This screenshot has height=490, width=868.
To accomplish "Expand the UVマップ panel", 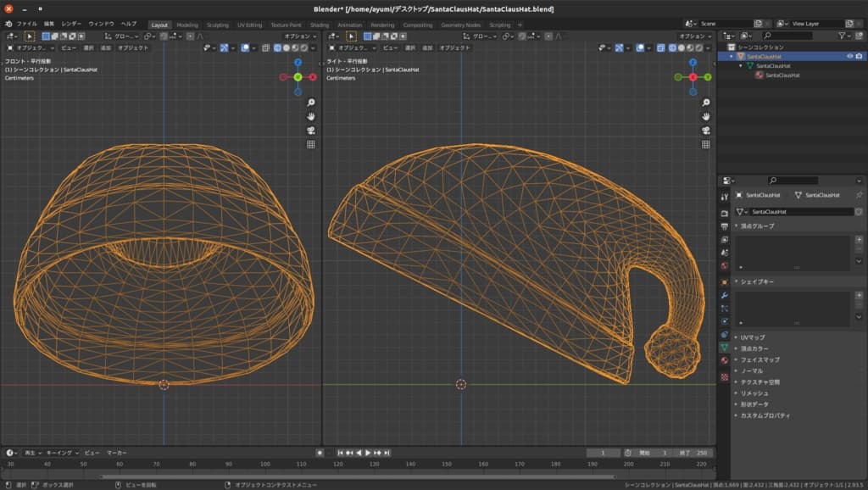I will (752, 337).
